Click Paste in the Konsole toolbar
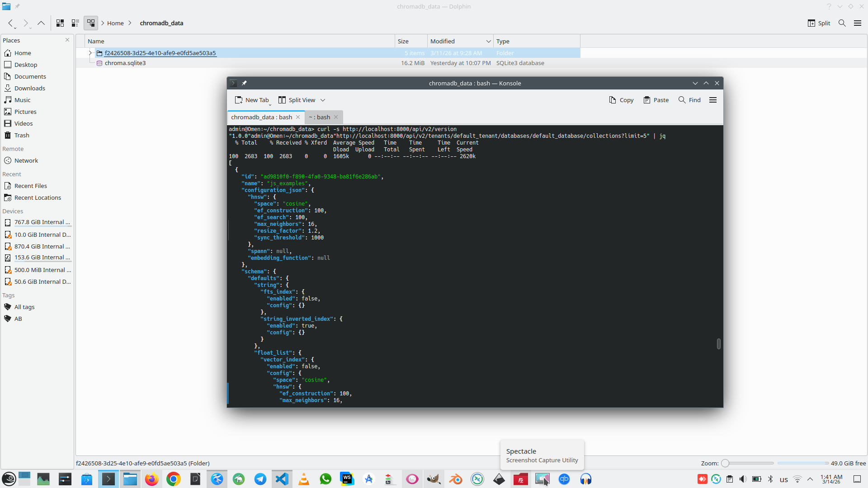Screen dimensions: 868x488 tap(656, 100)
